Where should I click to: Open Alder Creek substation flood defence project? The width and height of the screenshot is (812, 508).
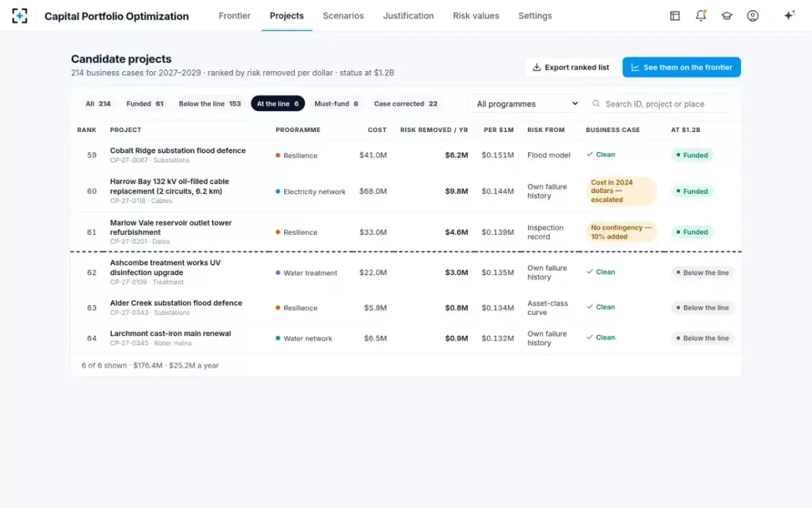[176, 303]
